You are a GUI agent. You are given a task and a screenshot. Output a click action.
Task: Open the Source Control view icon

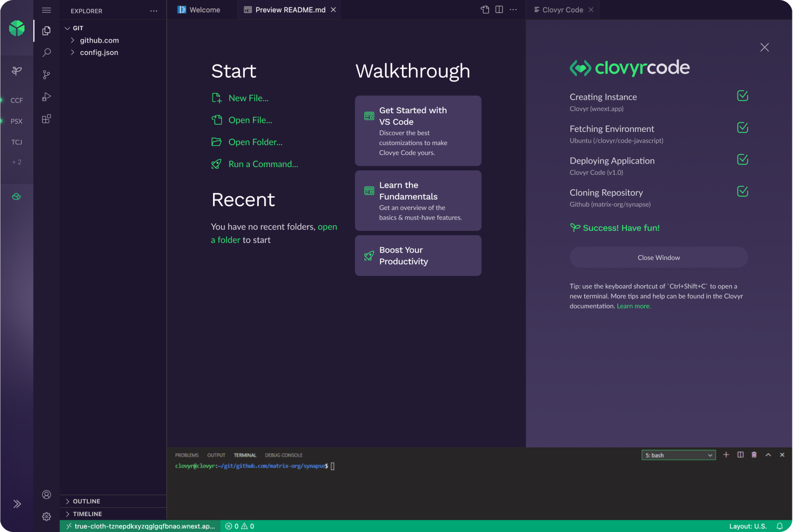click(47, 75)
